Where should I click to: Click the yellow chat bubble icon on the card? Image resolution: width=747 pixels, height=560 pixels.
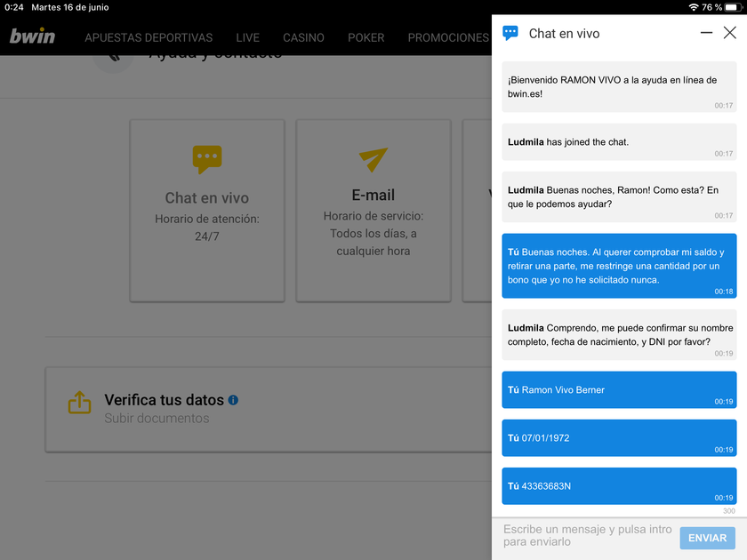[207, 159]
